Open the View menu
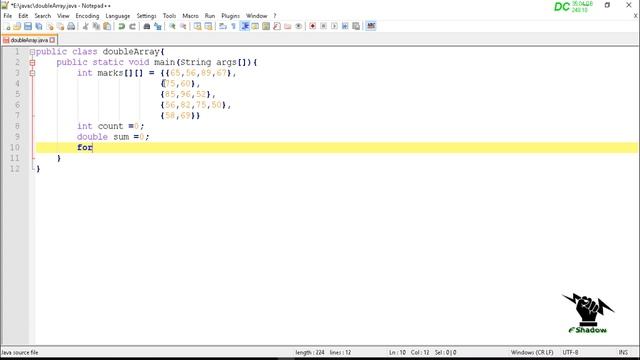The width and height of the screenshot is (640, 360). [x=63, y=16]
